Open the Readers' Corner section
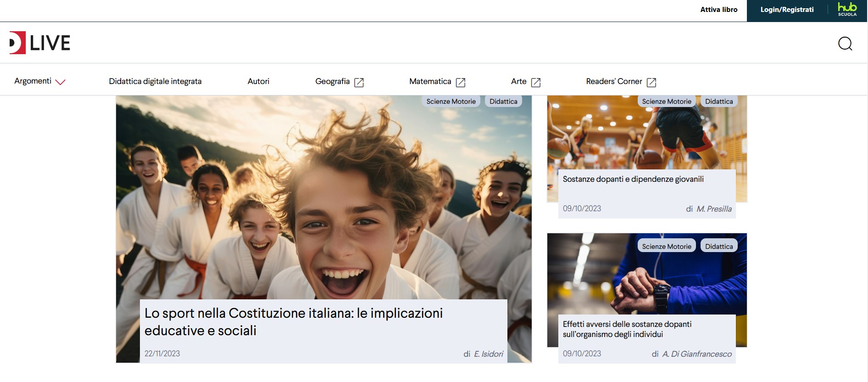Viewport: 868px width, 382px height. (614, 81)
